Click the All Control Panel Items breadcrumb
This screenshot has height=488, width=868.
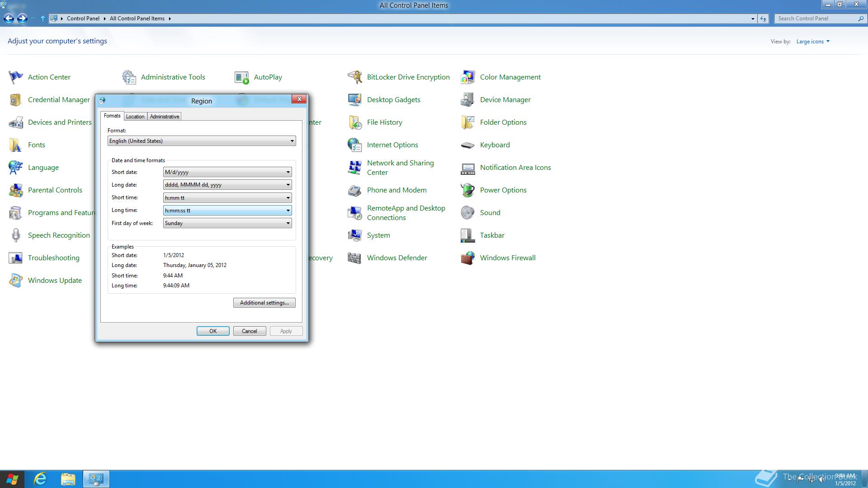(x=137, y=19)
